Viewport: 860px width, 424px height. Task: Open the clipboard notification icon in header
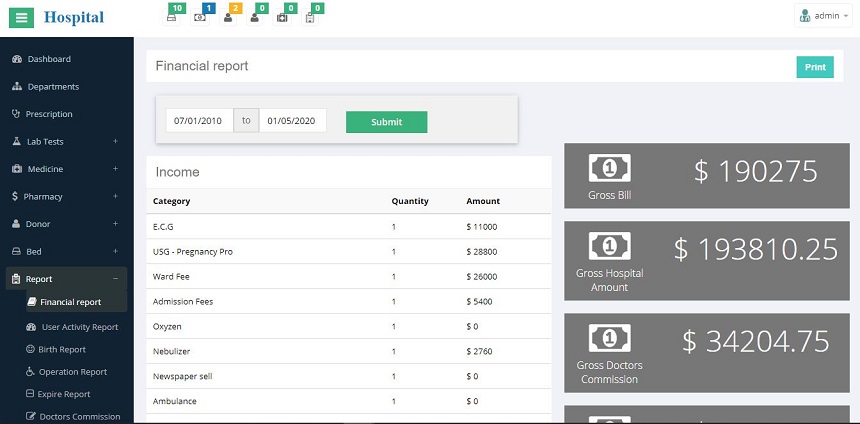[310, 18]
